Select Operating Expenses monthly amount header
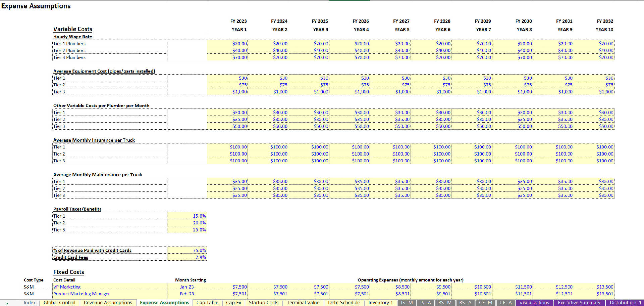The image size is (644, 306). click(x=411, y=280)
